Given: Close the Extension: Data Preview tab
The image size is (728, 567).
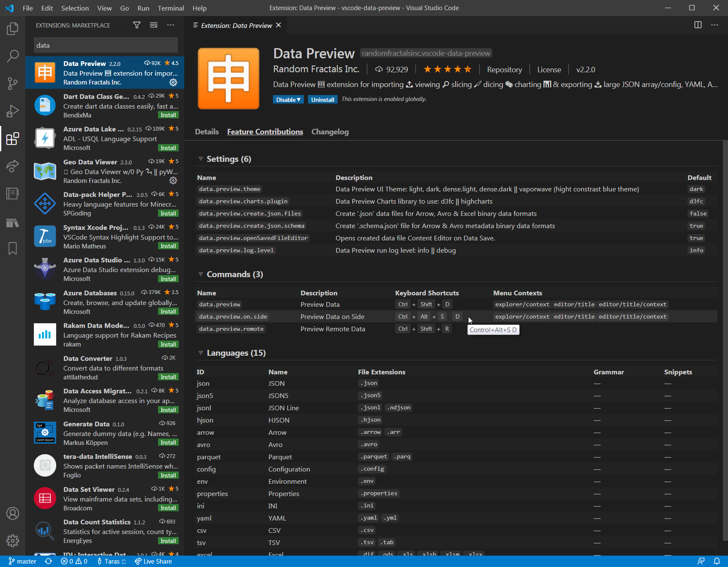Looking at the screenshot, I should (278, 25).
